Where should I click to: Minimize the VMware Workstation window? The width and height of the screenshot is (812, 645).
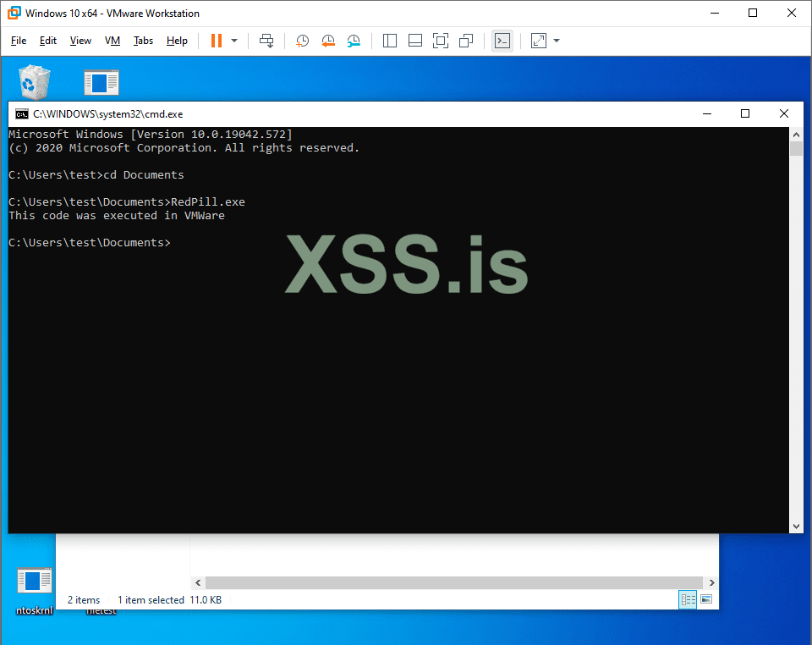pyautogui.click(x=715, y=13)
